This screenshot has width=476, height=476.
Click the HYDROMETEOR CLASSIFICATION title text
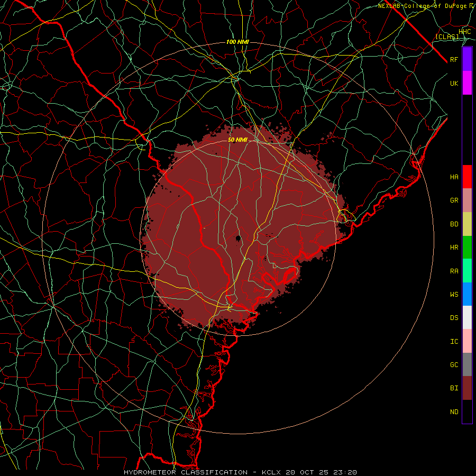[x=186, y=472]
